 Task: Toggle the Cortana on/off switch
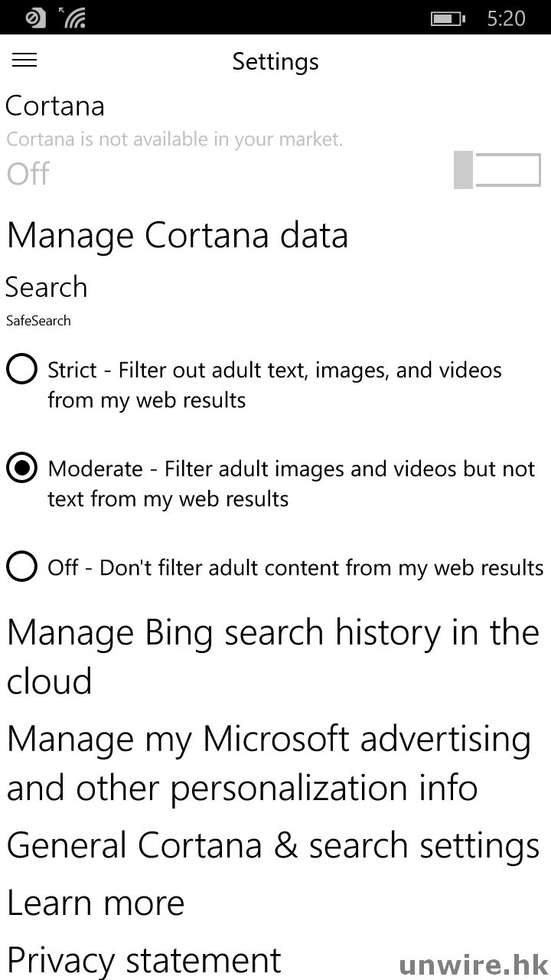pos(497,170)
